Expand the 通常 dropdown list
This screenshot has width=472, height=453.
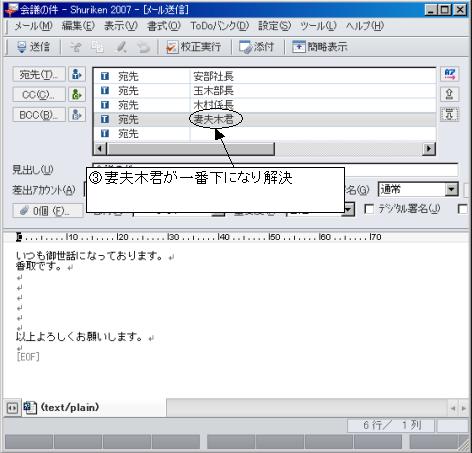pyautogui.click(x=451, y=190)
